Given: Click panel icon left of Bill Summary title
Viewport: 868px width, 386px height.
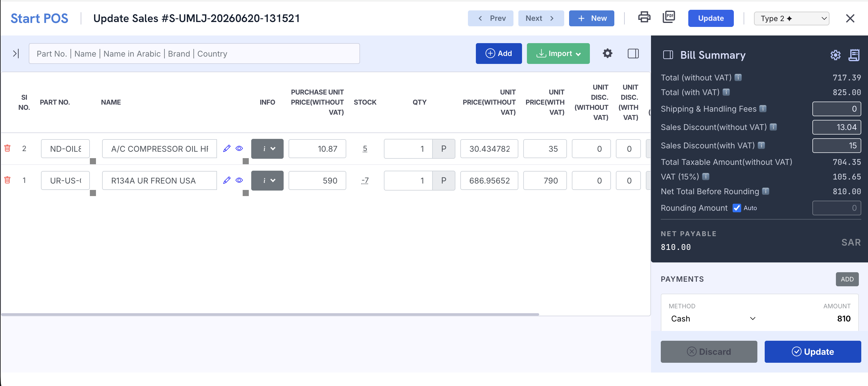Looking at the screenshot, I should pos(668,55).
